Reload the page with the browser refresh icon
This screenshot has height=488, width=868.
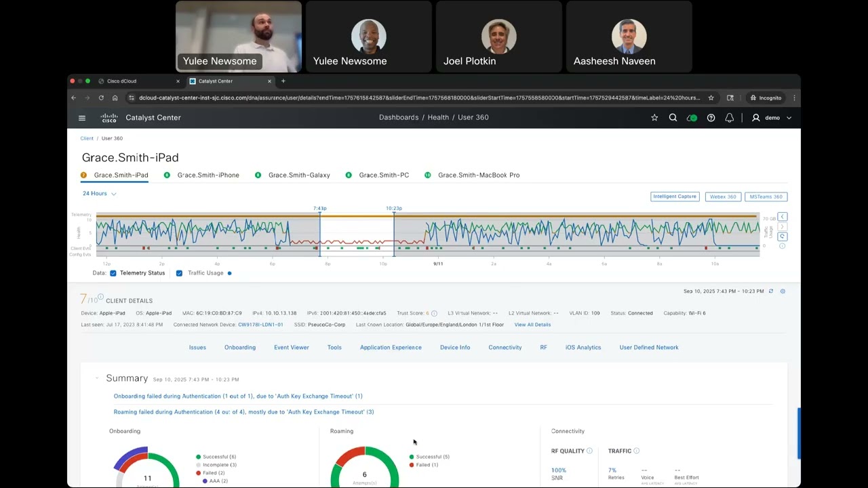101,98
